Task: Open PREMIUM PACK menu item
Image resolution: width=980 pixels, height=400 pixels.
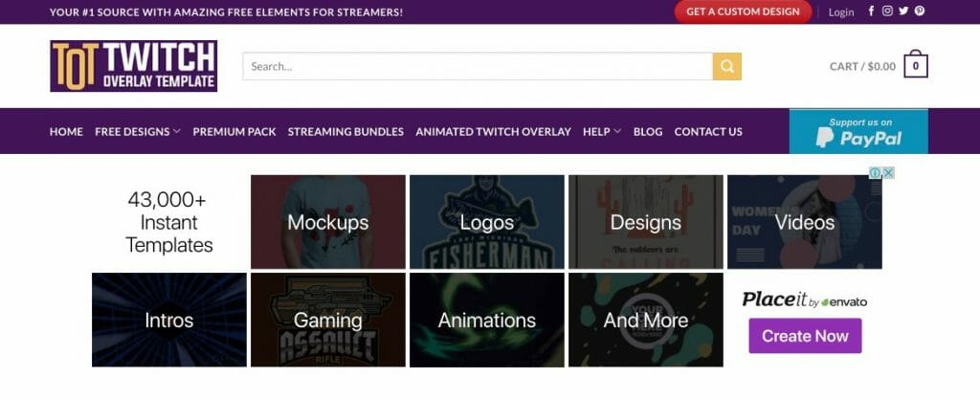Action: (234, 132)
